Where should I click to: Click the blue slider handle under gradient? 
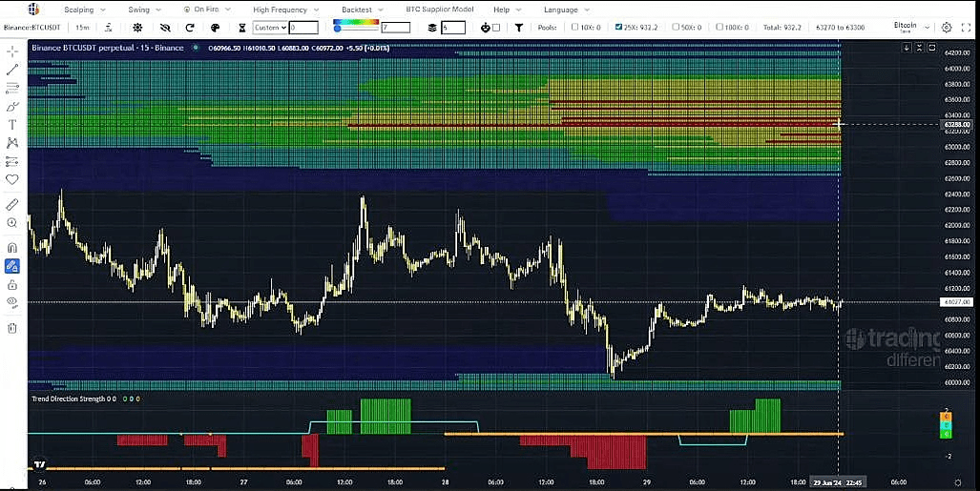338,29
